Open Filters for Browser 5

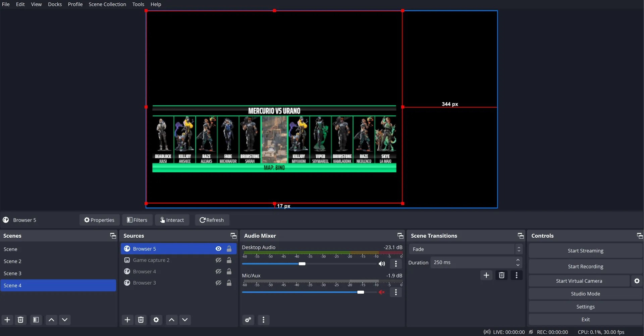point(137,220)
